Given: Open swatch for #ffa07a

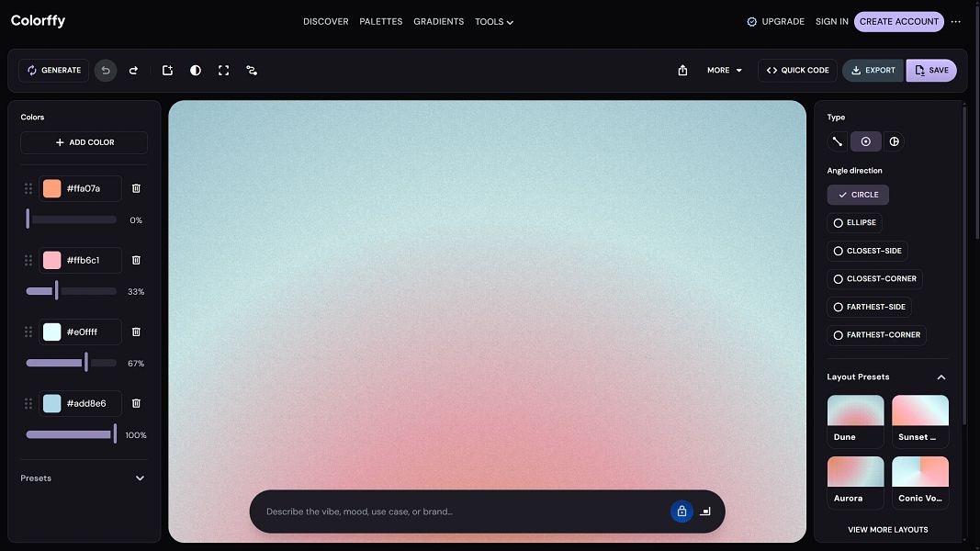Looking at the screenshot, I should (51, 188).
